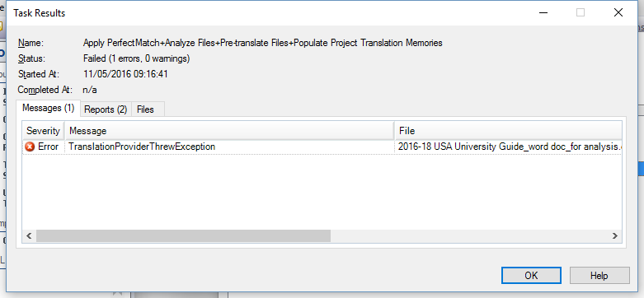Image resolution: width=644 pixels, height=298 pixels.
Task: Click the Failed (1 errors, 0 warnings) status text
Action: (136, 58)
